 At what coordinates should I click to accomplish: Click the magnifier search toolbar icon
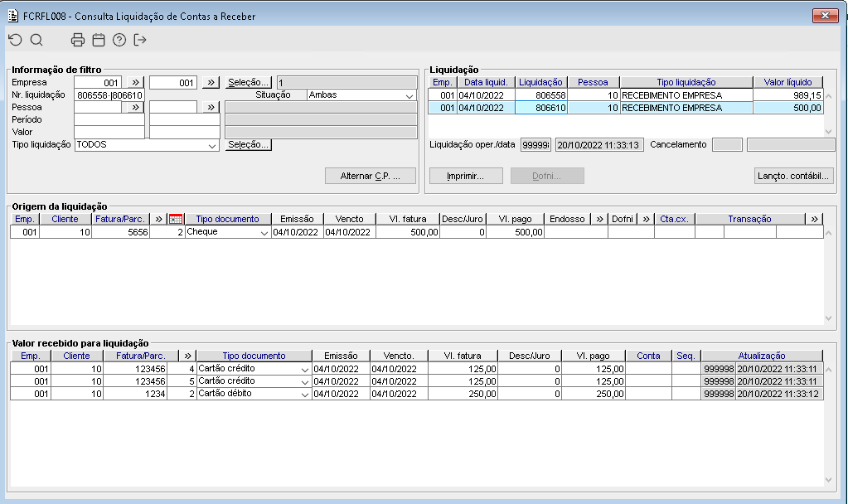tap(36, 40)
